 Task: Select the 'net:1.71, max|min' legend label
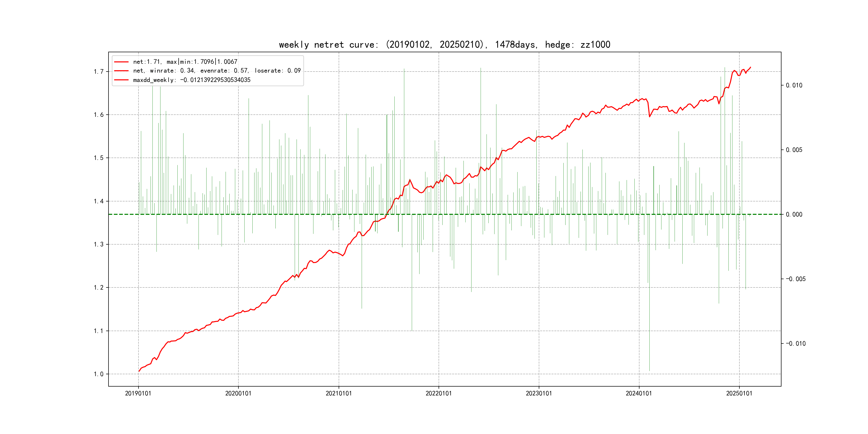tap(185, 62)
